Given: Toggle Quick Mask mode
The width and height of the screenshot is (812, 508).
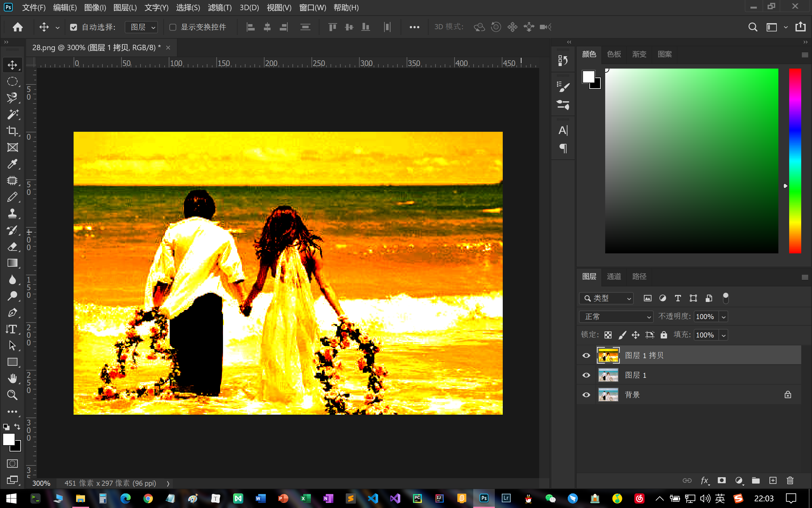Looking at the screenshot, I should (12, 464).
